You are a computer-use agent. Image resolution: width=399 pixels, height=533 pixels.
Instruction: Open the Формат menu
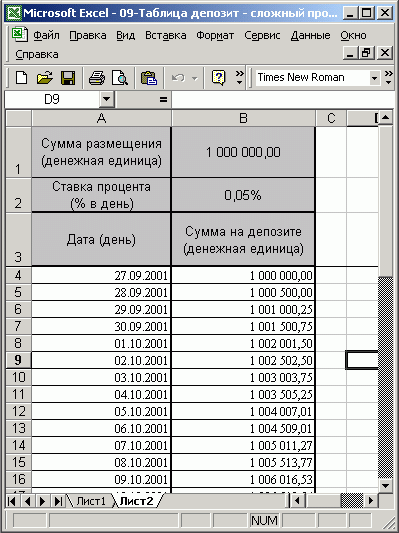(215, 35)
